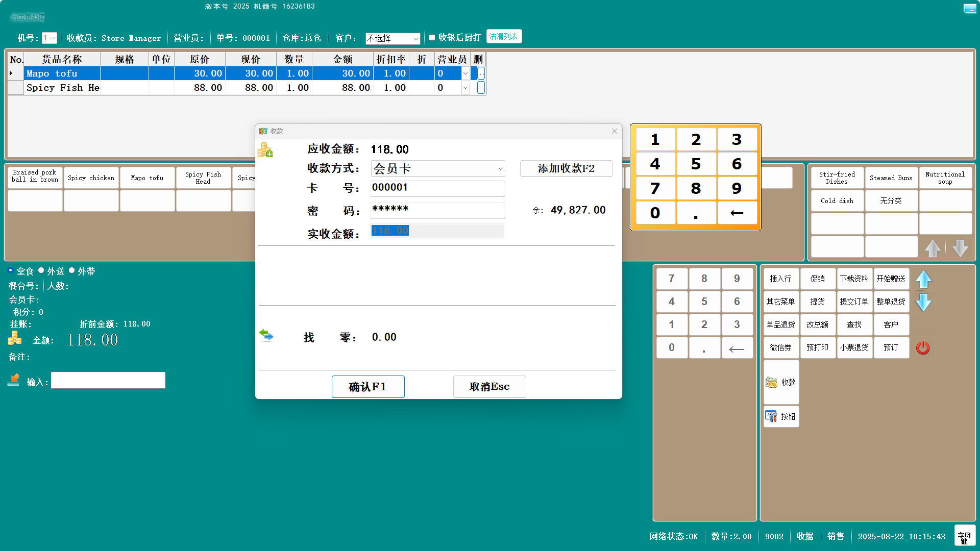
Task: Click the 金额 column header
Action: pyautogui.click(x=342, y=60)
